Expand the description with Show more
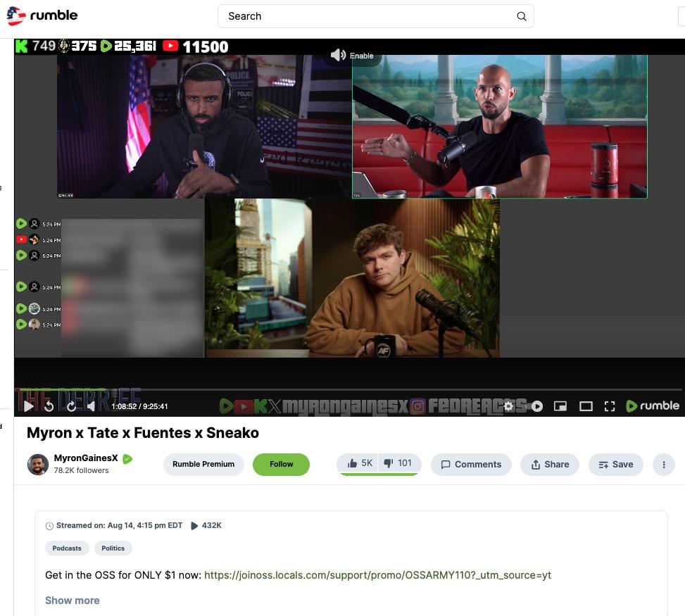Screen dimensions: 685x616 click(x=72, y=600)
